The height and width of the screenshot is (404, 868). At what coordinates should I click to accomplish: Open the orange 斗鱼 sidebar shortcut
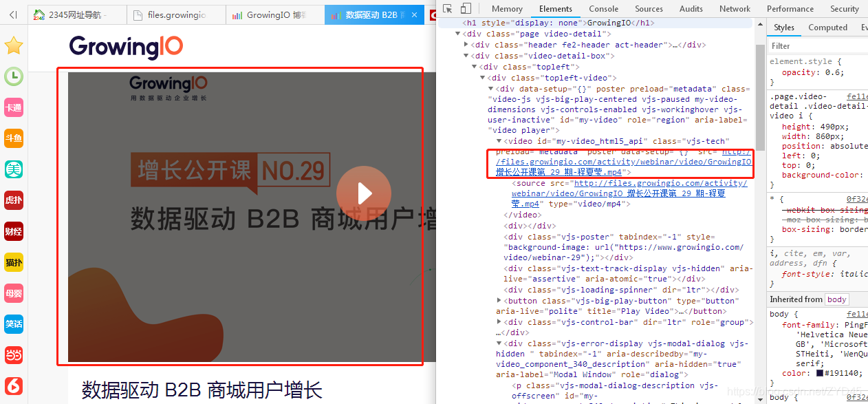tap(14, 138)
